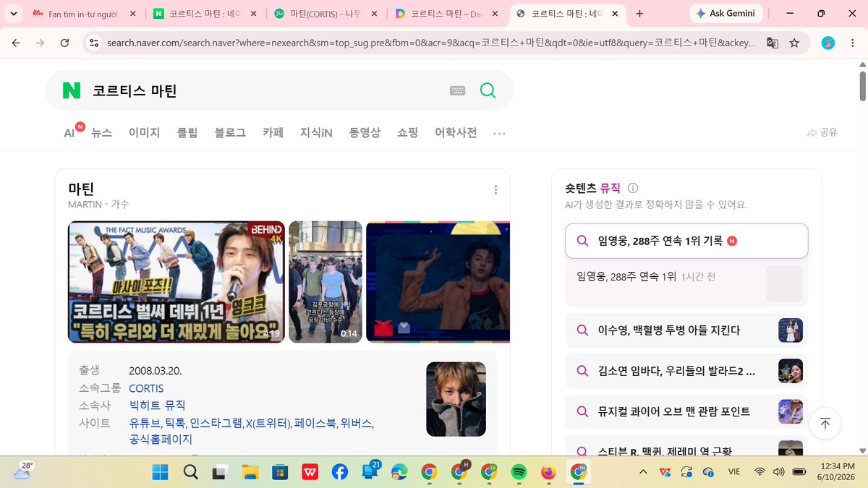The width and height of the screenshot is (868, 488).
Task: Select the 블로그 search tab
Action: point(230,132)
